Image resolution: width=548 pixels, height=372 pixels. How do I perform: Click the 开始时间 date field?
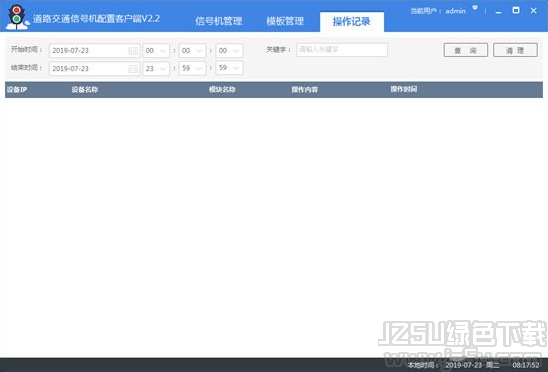tap(94, 50)
